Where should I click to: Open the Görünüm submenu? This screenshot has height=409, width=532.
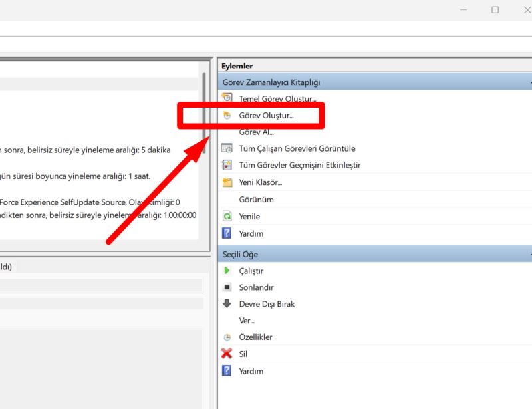(256, 200)
